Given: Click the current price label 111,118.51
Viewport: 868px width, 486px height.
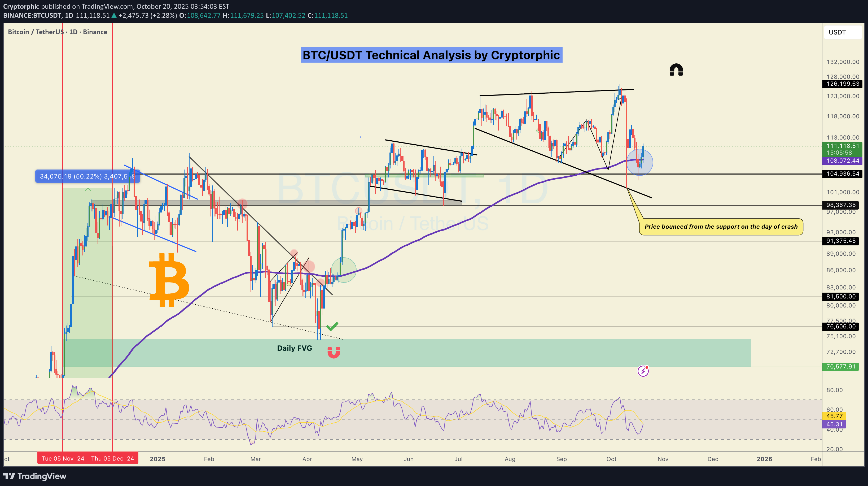Looking at the screenshot, I should click(x=842, y=146).
